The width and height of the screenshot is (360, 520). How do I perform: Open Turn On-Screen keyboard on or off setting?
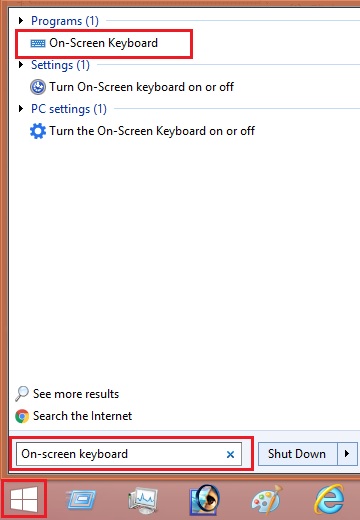142,87
